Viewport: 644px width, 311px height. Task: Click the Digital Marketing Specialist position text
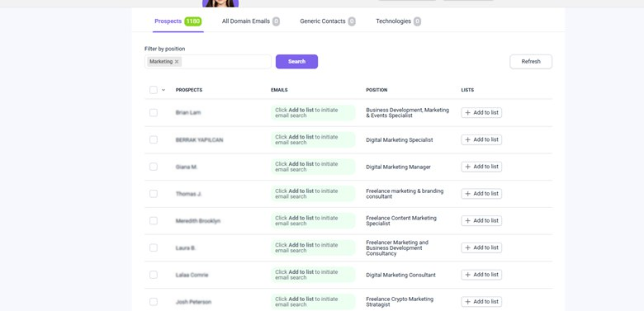[400, 140]
